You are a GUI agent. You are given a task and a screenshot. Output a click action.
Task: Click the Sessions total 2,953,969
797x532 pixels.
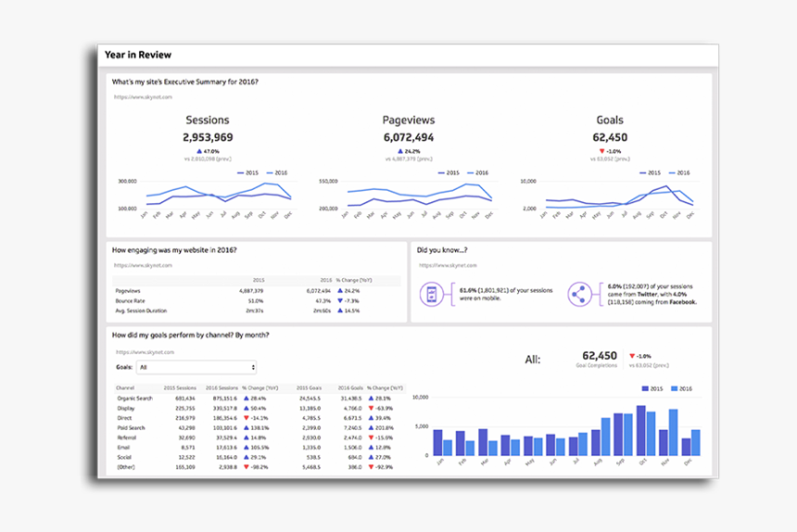point(208,138)
